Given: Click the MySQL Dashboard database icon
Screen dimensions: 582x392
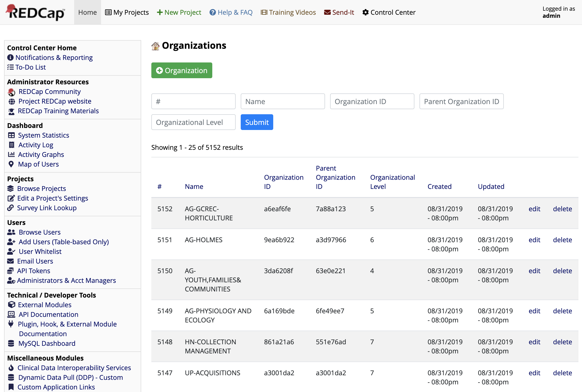Looking at the screenshot, I should 11,344.
